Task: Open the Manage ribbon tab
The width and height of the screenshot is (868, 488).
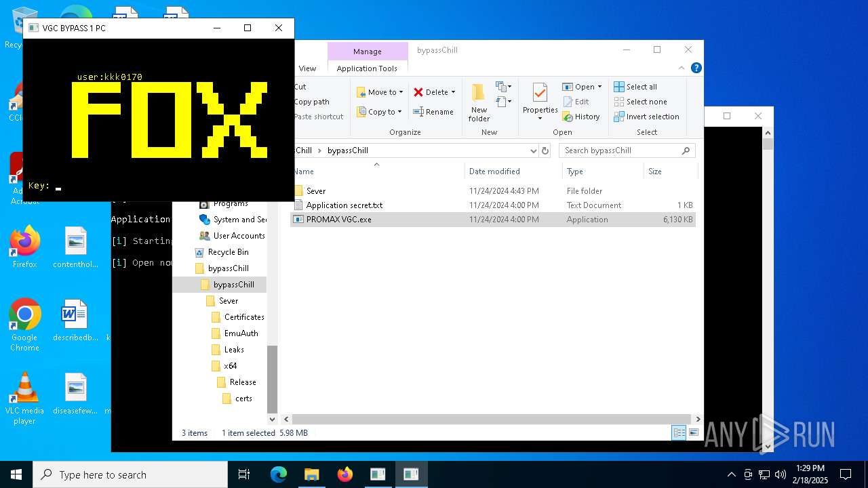Action: [367, 52]
